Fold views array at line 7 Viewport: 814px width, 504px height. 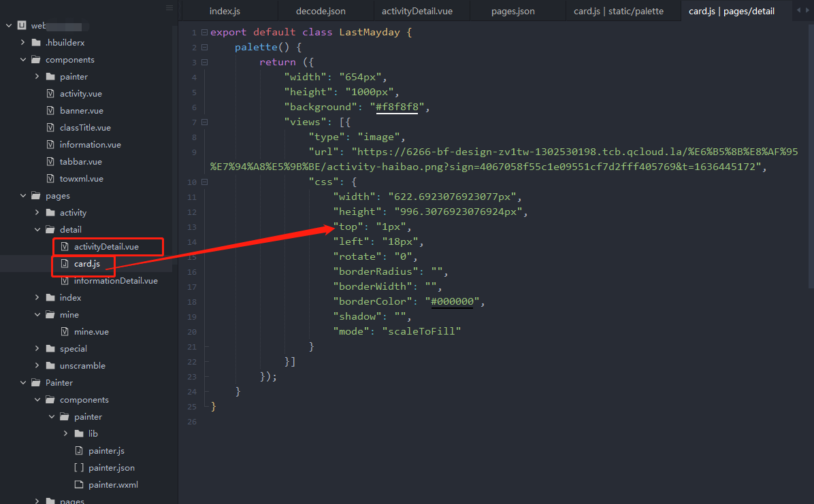(205, 122)
